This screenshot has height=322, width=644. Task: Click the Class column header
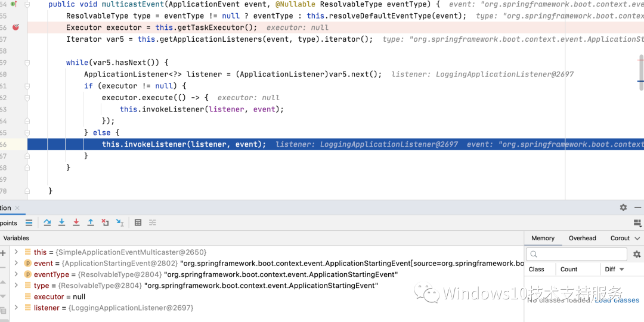pos(536,270)
